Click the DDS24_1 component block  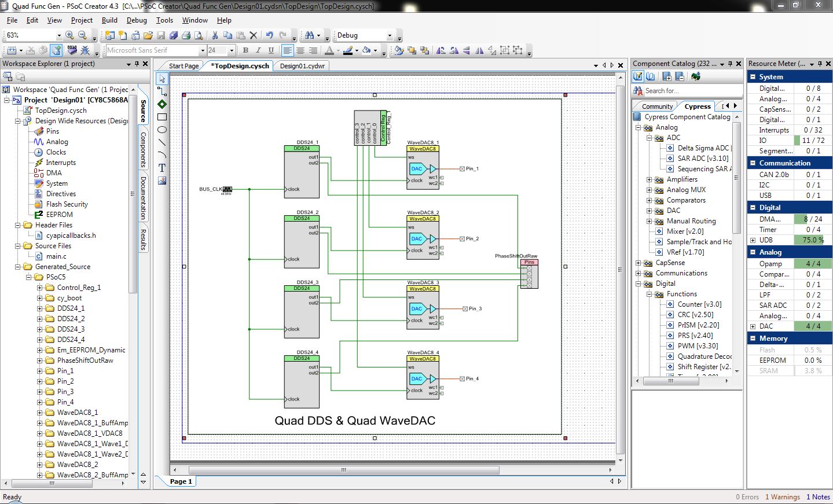pos(302,172)
